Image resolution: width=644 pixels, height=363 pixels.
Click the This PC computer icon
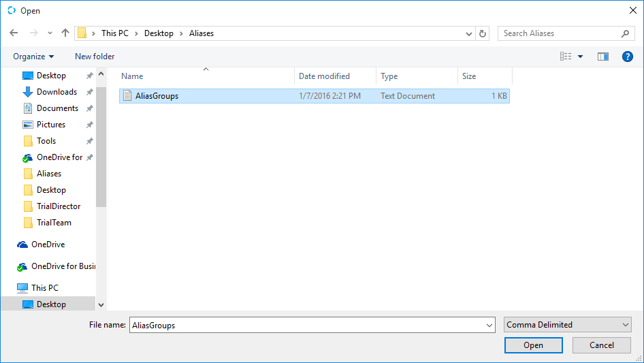tap(22, 288)
